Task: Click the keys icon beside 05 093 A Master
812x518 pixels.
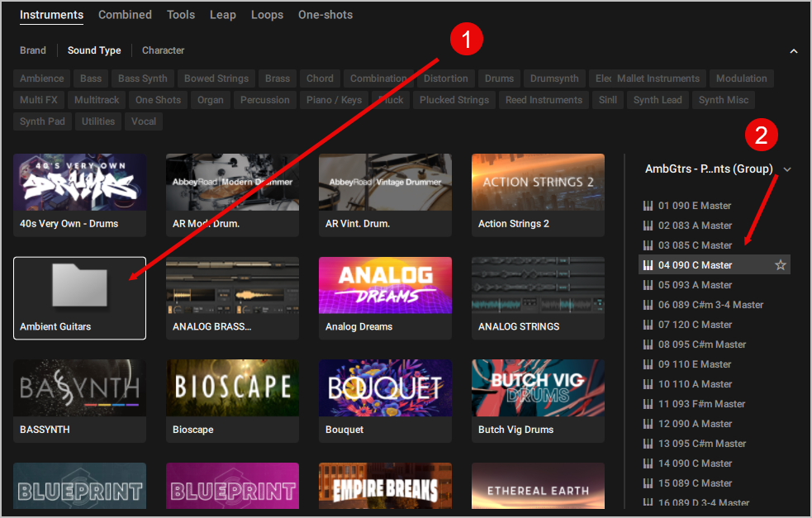Action: (x=648, y=285)
